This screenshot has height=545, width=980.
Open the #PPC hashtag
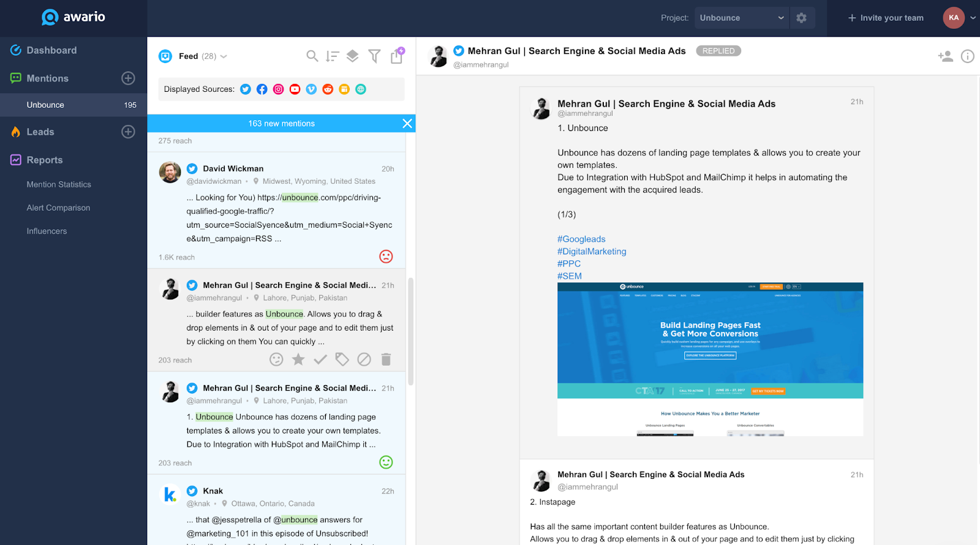[x=569, y=263]
